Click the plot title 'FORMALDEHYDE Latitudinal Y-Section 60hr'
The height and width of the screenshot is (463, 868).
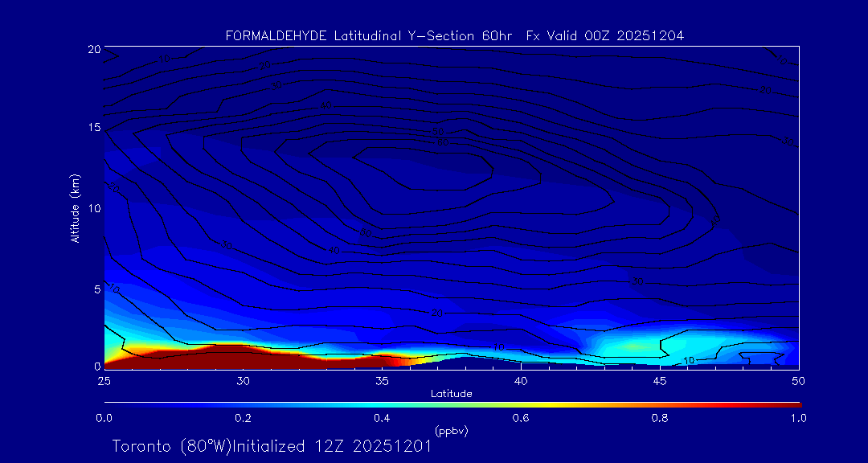[x=367, y=36]
